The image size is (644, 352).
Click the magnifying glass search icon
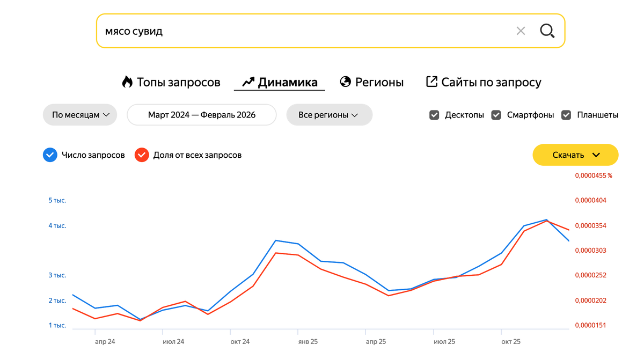547,31
